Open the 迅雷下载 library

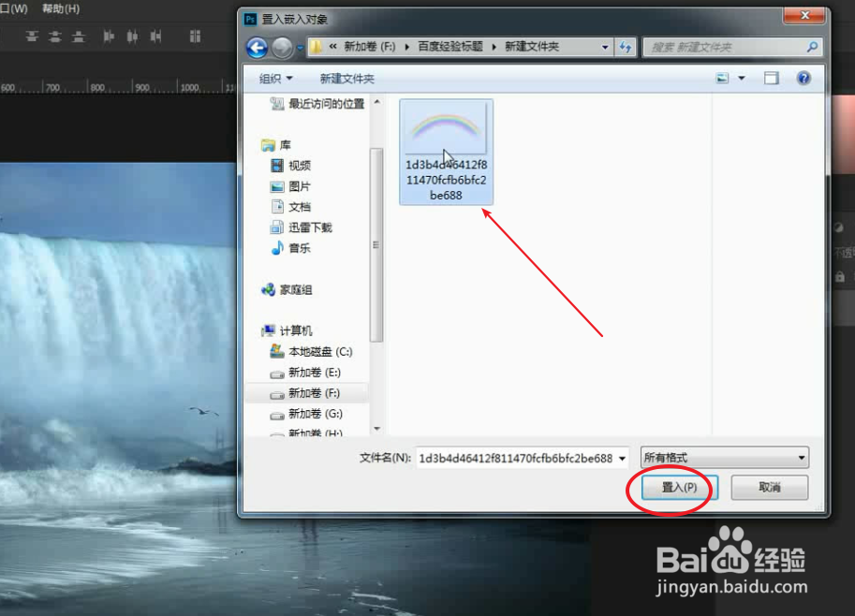pyautogui.click(x=302, y=227)
